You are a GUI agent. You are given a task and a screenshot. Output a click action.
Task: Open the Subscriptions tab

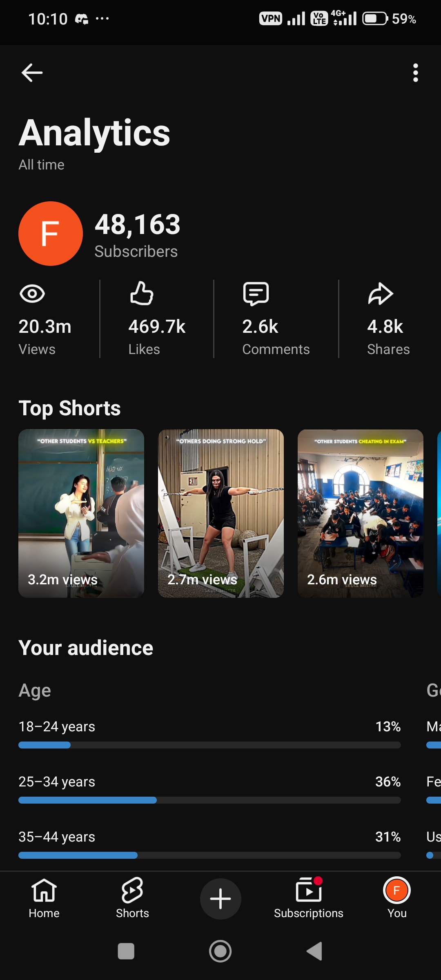coord(309,898)
